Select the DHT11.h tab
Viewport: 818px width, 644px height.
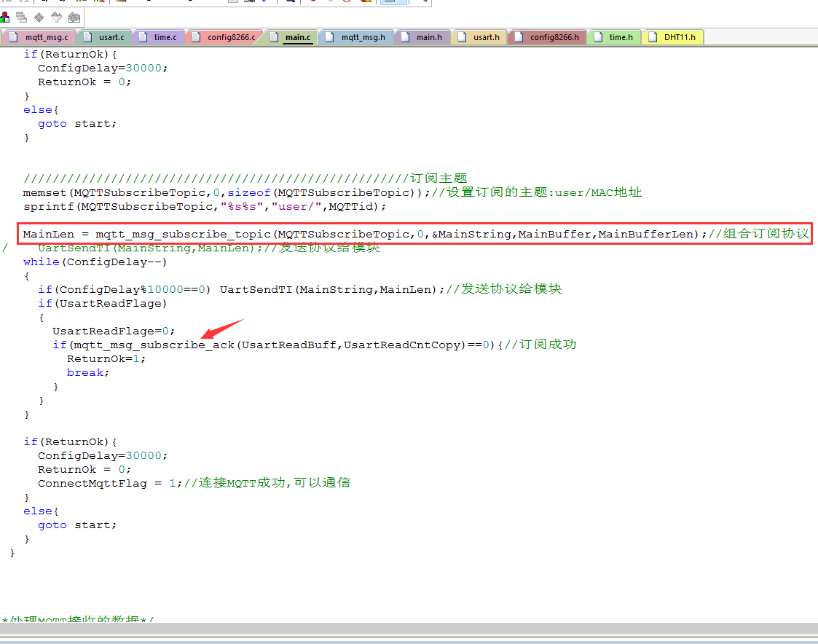[672, 37]
